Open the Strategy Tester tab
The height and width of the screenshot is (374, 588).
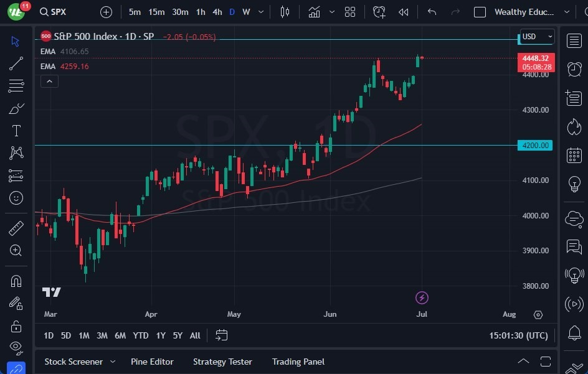coord(222,362)
